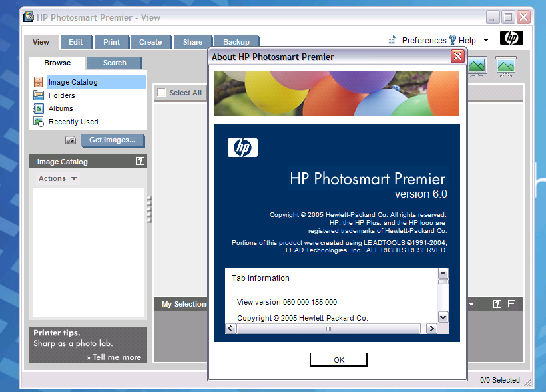Screen dimensions: 546x392
Task: Click the '0/0 Selected' status text
Action: coord(499,380)
